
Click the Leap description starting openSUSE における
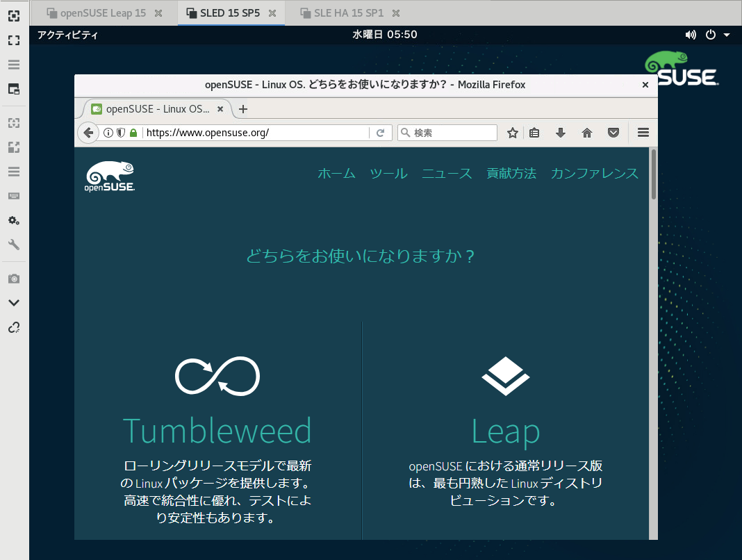(505, 484)
